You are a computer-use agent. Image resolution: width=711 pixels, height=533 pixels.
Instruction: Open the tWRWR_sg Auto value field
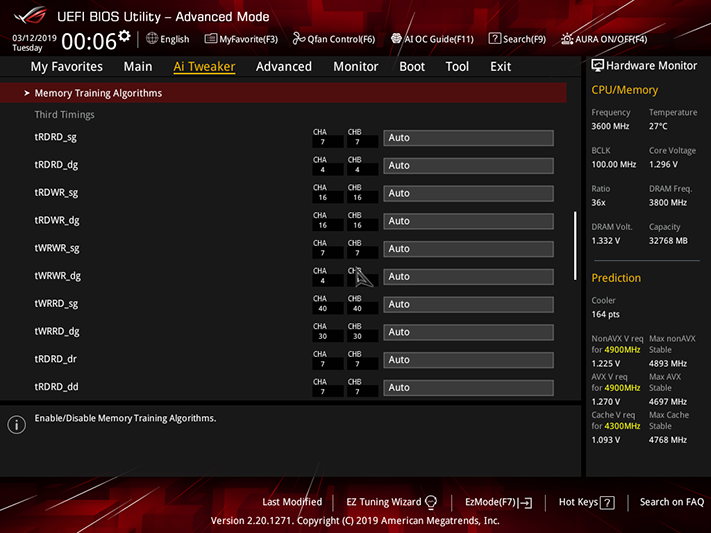point(468,249)
